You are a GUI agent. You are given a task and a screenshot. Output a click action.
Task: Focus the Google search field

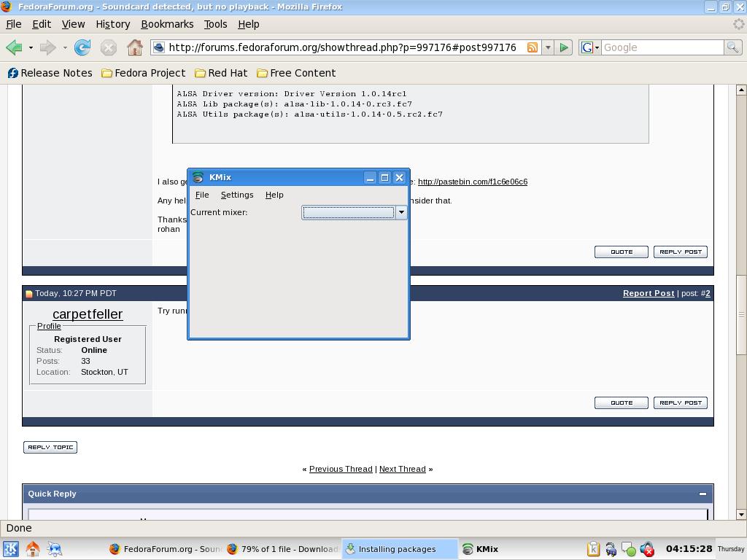(662, 47)
